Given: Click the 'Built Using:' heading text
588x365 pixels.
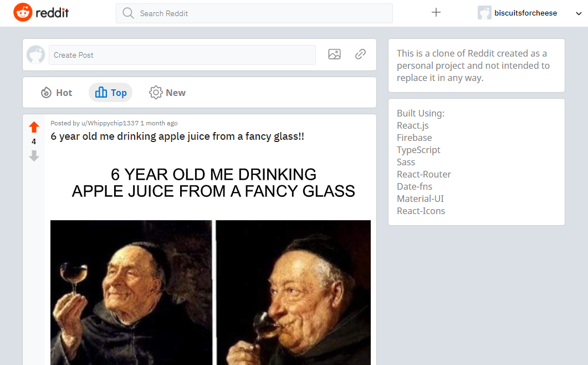Looking at the screenshot, I should click(x=421, y=113).
